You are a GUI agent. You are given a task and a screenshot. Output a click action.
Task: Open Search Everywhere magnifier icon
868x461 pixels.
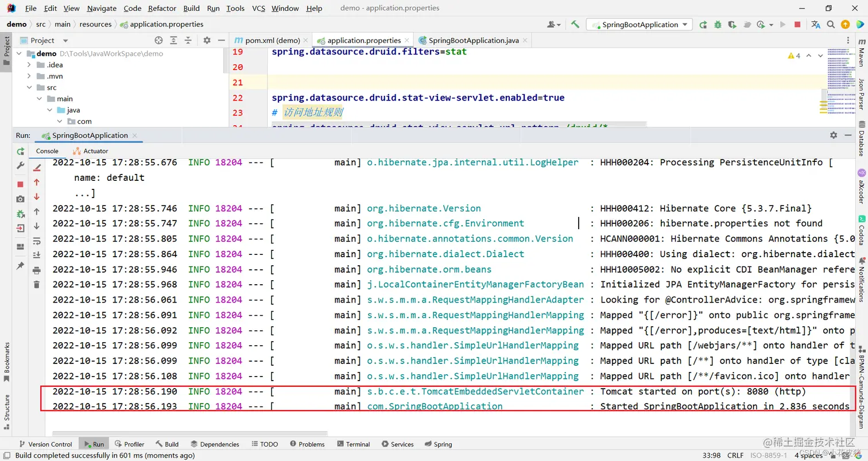831,24
